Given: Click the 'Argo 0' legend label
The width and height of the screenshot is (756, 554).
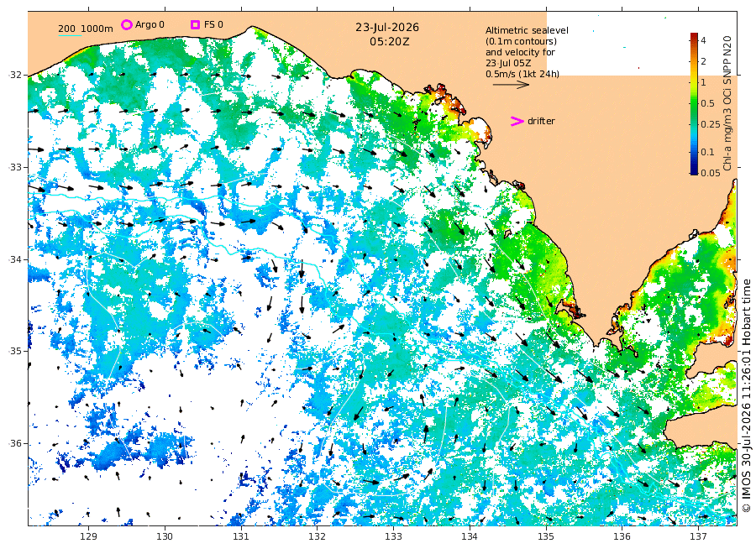Looking at the screenshot, I should [x=150, y=24].
